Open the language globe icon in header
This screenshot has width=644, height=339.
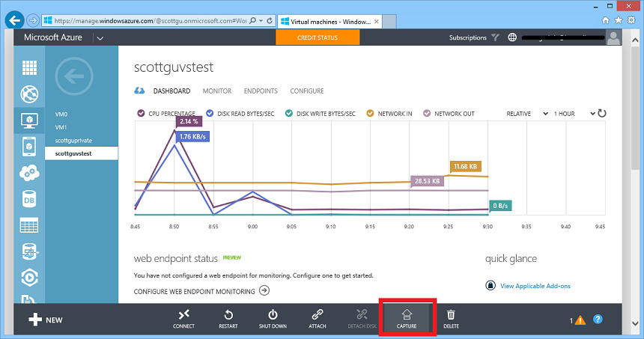[512, 37]
